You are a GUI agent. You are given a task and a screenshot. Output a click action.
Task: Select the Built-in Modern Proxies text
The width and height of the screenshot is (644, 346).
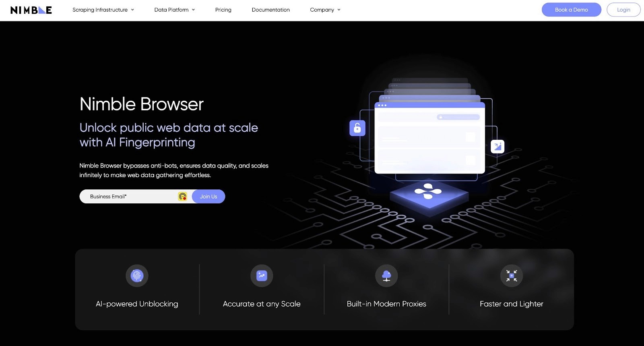(386, 304)
